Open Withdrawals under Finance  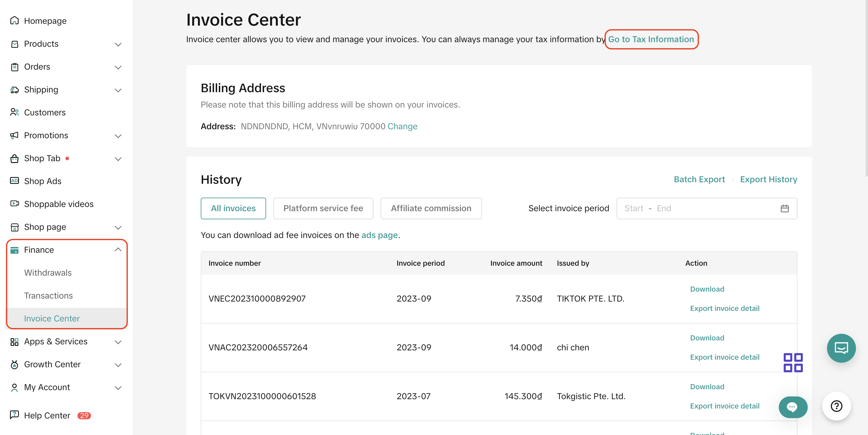click(48, 272)
